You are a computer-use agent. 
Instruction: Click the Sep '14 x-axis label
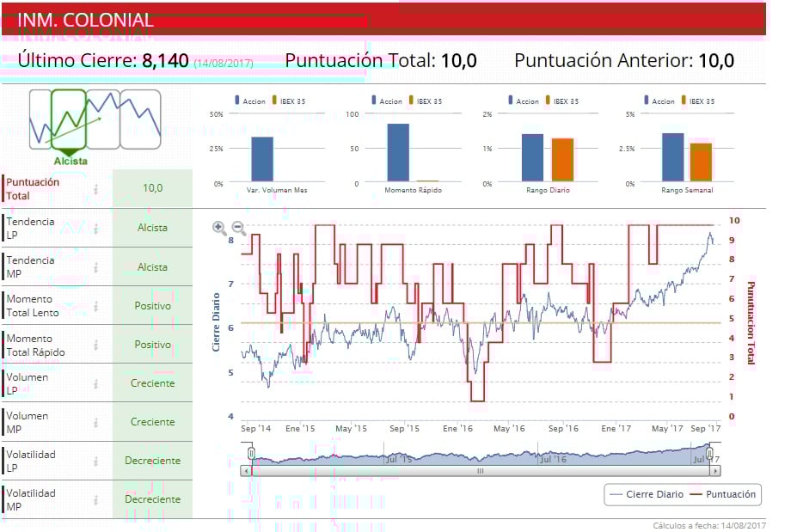click(x=255, y=428)
